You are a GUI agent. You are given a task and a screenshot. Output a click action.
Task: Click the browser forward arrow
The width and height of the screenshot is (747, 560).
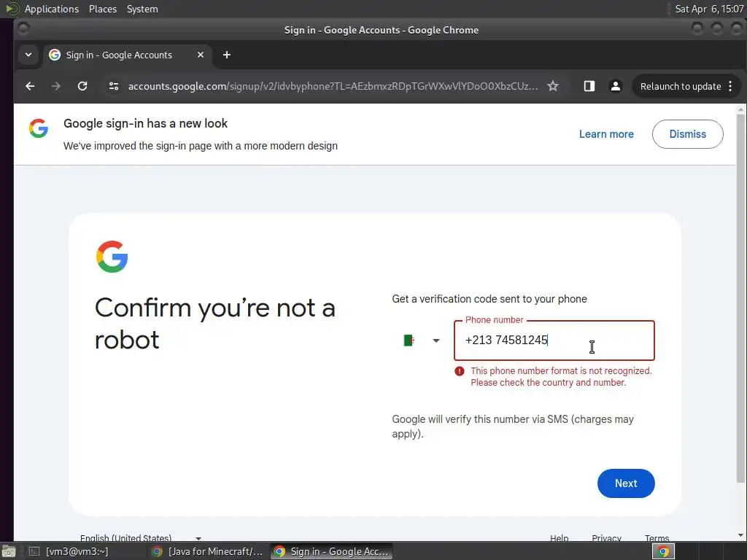pos(55,86)
